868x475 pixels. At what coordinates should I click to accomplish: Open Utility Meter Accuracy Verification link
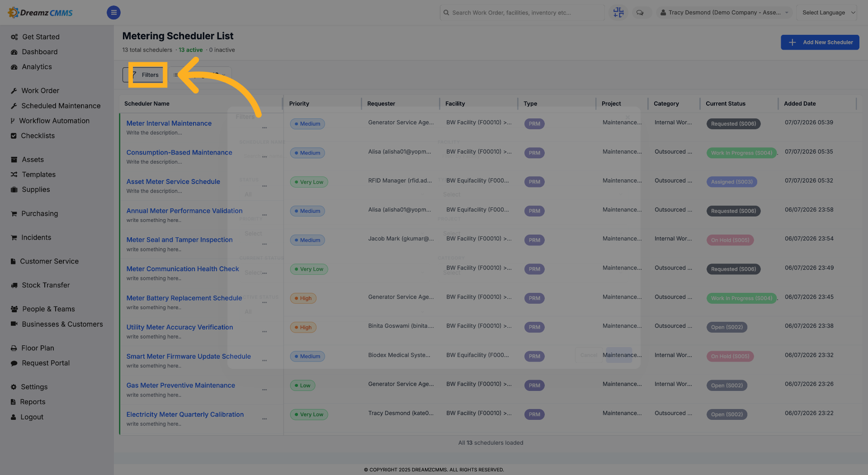click(x=180, y=327)
